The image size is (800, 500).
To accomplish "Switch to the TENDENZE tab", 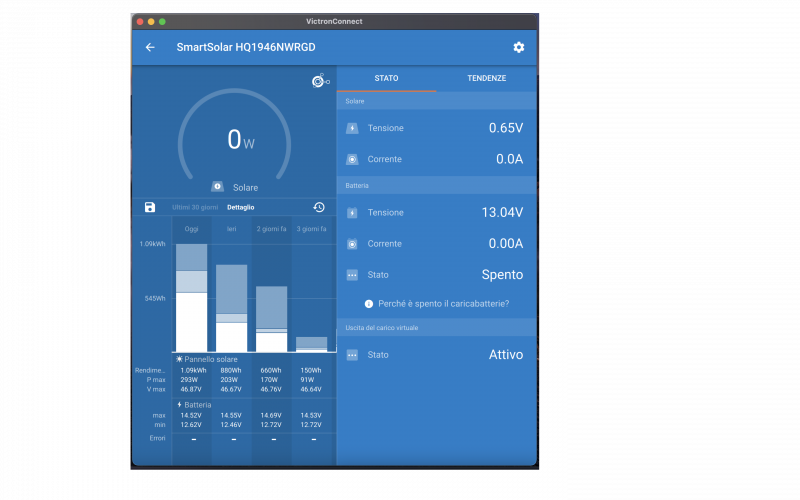I will [x=486, y=78].
